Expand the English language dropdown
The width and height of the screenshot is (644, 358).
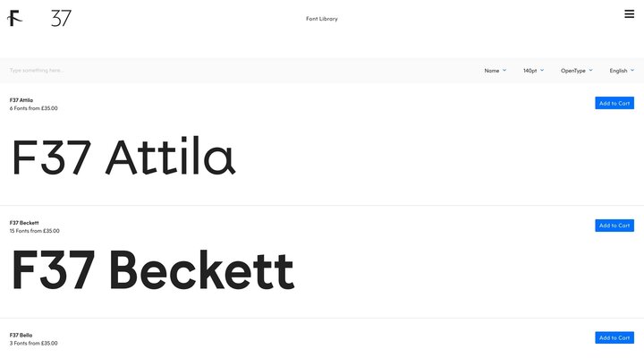[622, 71]
